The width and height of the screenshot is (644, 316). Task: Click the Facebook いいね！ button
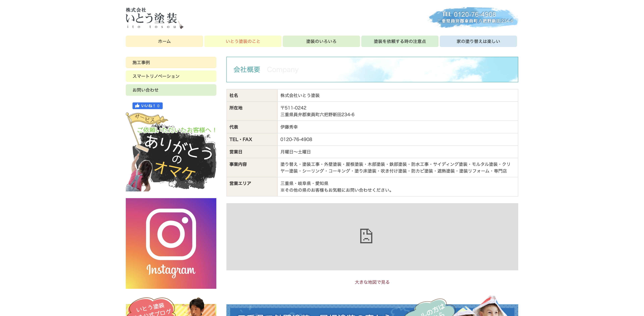point(148,106)
